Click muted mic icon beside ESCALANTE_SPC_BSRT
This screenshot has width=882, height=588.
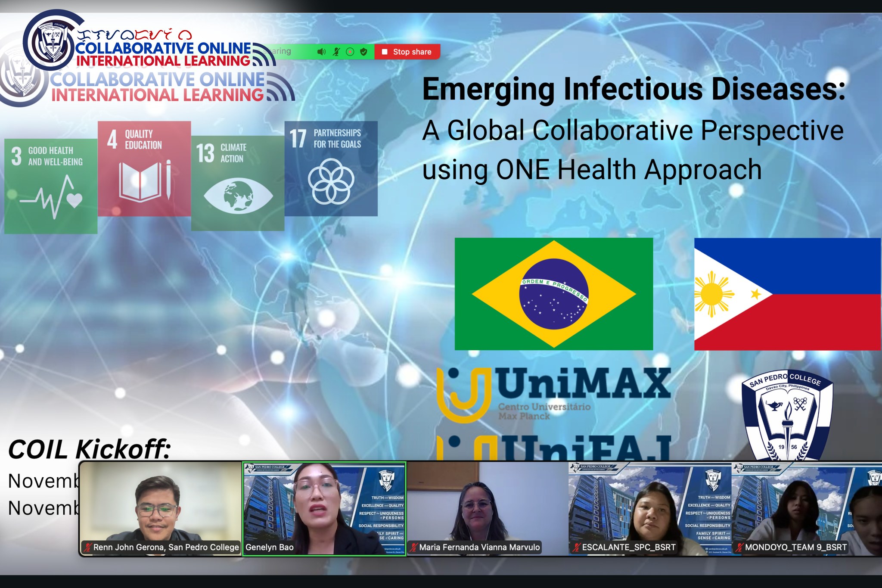(x=576, y=548)
